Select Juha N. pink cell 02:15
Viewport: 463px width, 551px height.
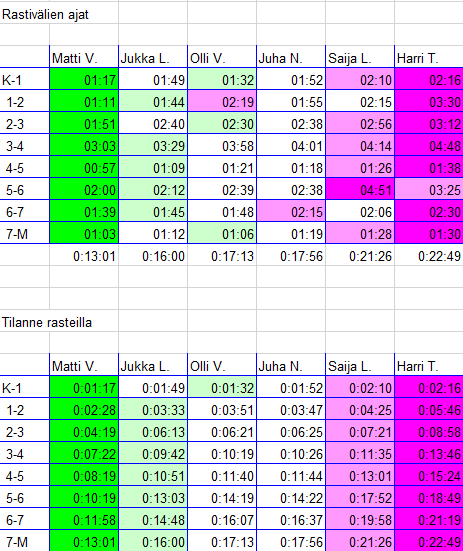(291, 212)
